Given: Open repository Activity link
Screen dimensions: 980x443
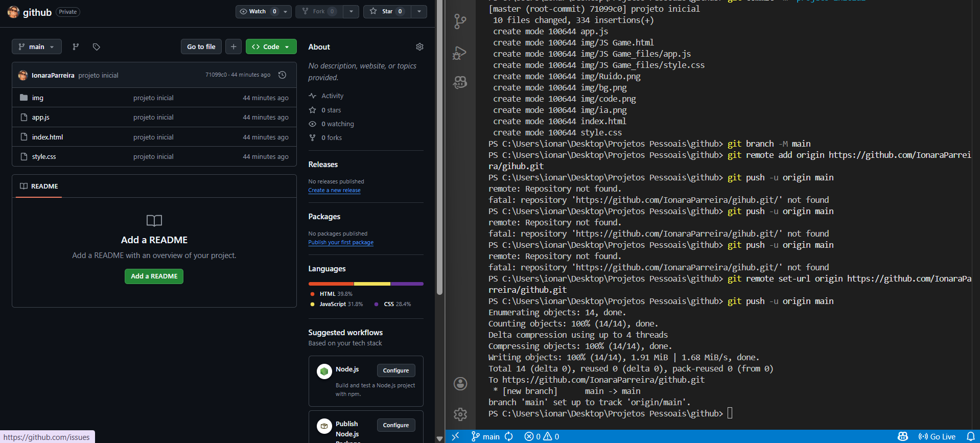Looking at the screenshot, I should click(x=326, y=96).
